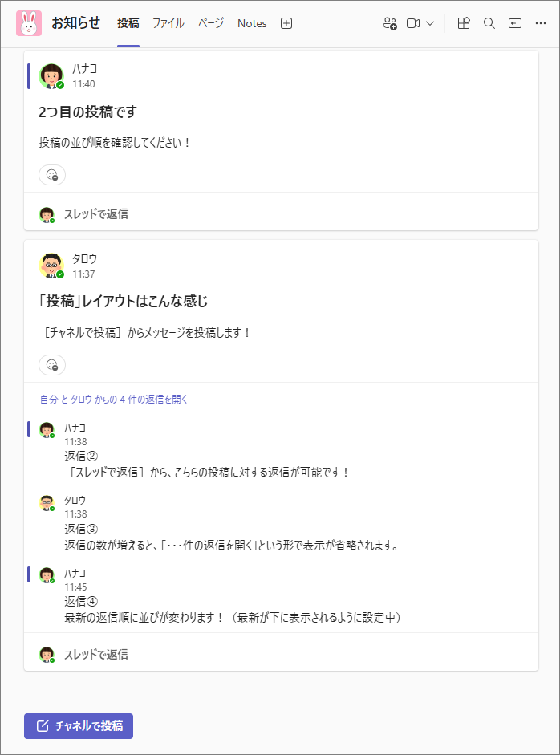Switch to the ページ tab
This screenshot has height=755, width=560.
[x=211, y=23]
